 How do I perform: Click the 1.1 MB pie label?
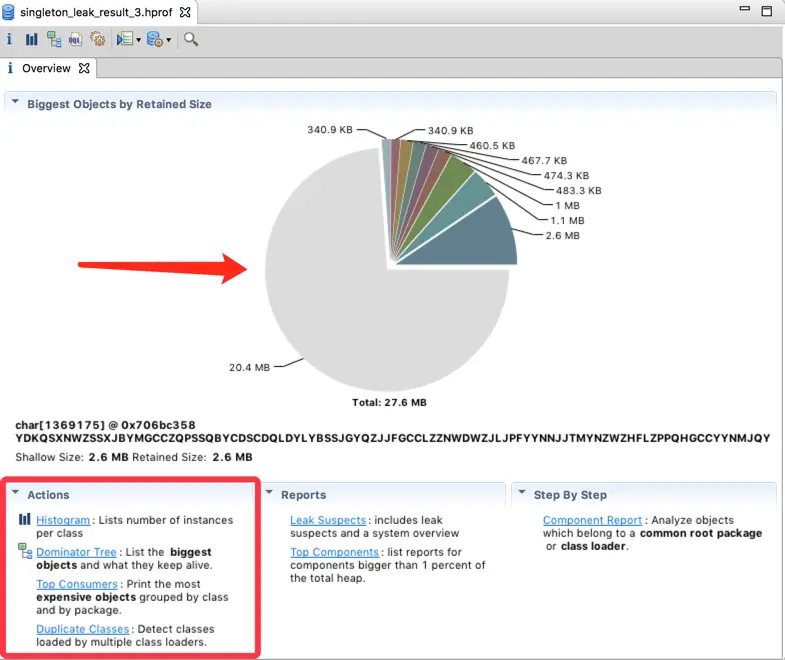pyautogui.click(x=567, y=221)
